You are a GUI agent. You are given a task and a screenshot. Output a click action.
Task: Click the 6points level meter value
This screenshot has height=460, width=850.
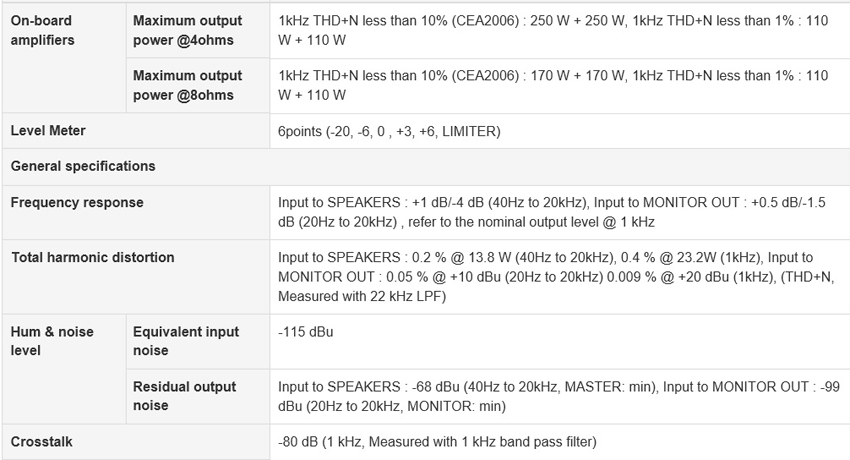click(389, 131)
